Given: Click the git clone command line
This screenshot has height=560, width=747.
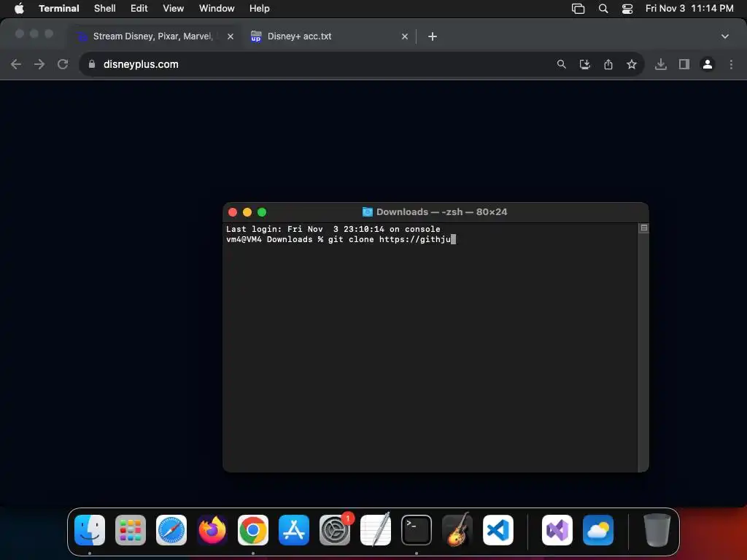Looking at the screenshot, I should (x=341, y=239).
